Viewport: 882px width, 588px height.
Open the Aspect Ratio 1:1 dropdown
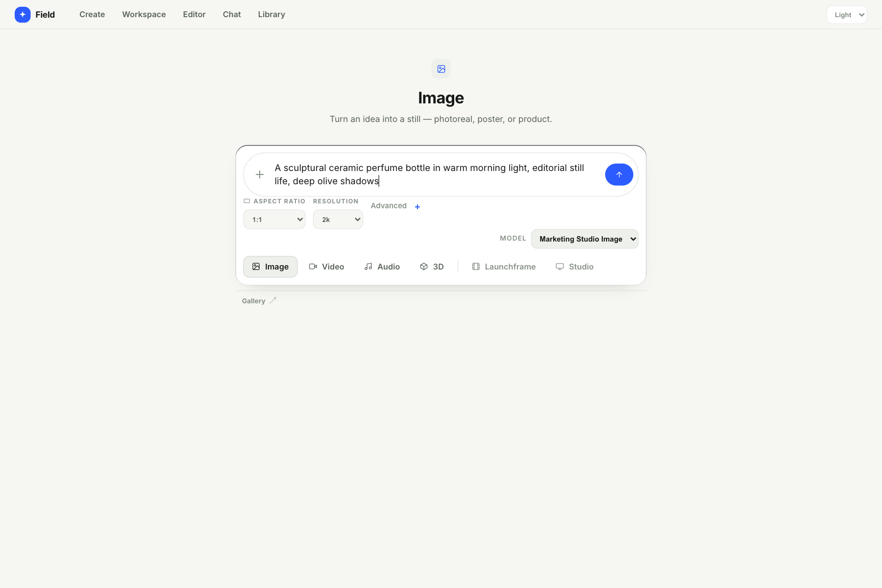coord(274,220)
